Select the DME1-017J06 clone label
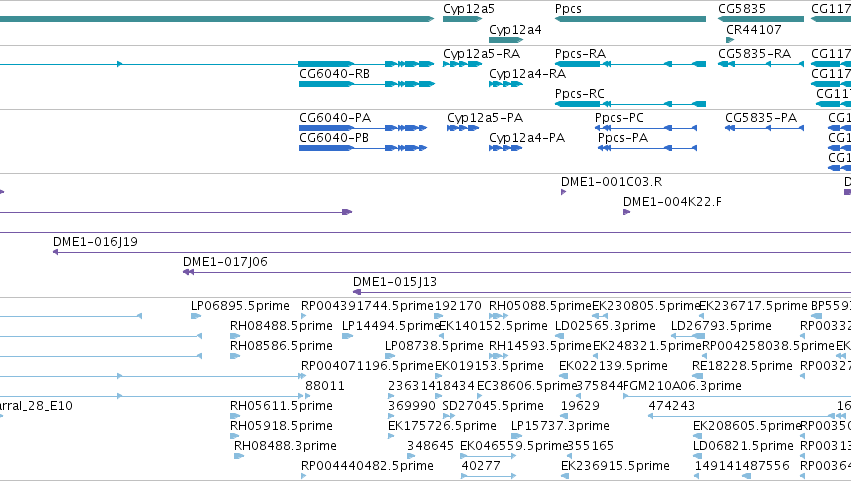The image size is (851, 481). [x=225, y=262]
